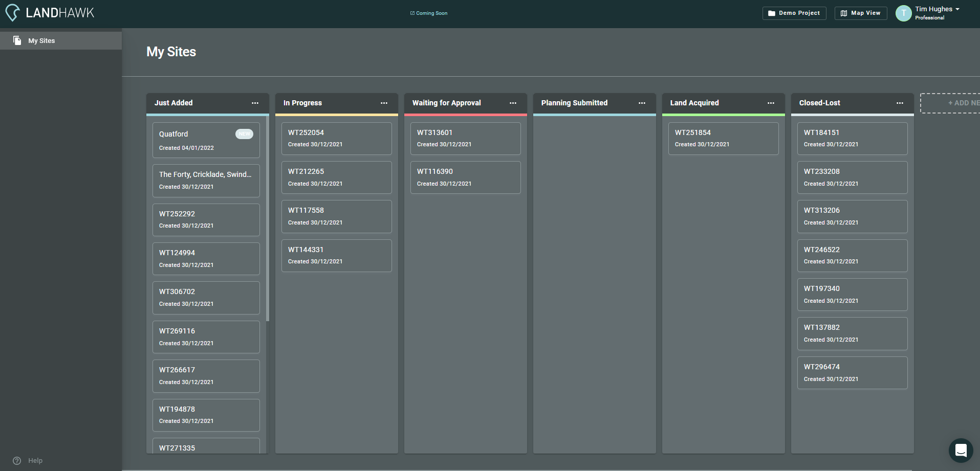980x471 pixels.
Task: Open the Planning Submitted column menu
Action: click(642, 103)
